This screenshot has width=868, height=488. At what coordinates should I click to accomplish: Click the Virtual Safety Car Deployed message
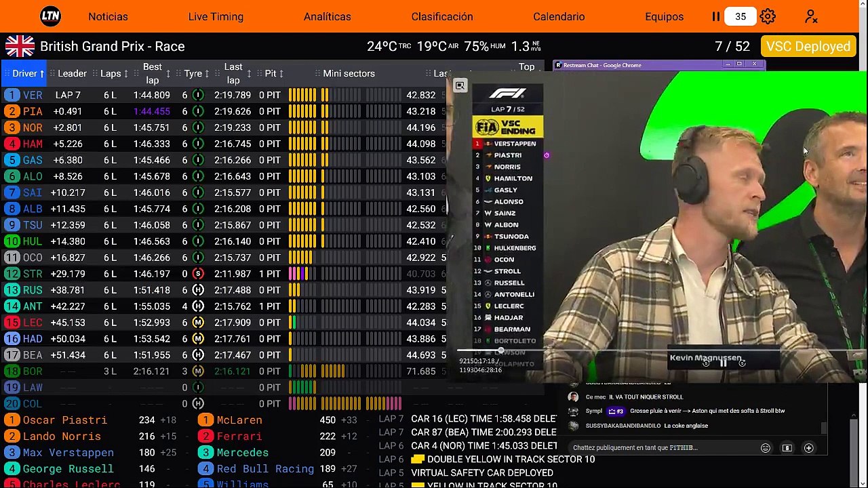[x=482, y=473]
